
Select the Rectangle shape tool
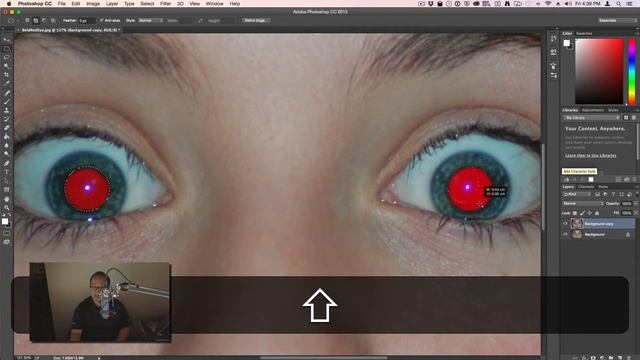pyautogui.click(x=7, y=190)
